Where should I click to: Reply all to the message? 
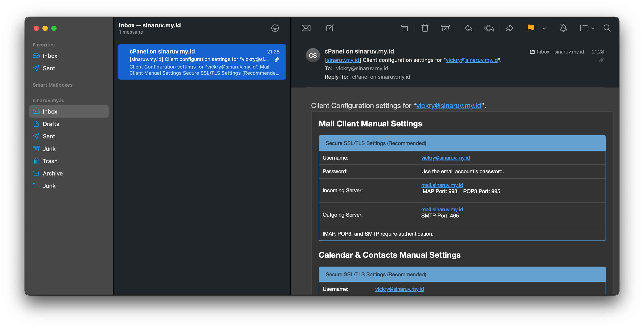(489, 28)
